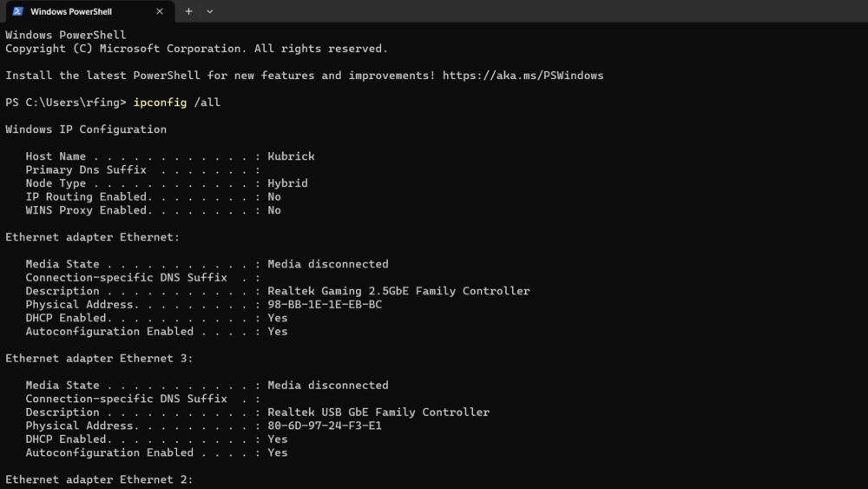Expand the new tab profiles dropdown
Screen dimensions: 868x489
[x=209, y=11]
